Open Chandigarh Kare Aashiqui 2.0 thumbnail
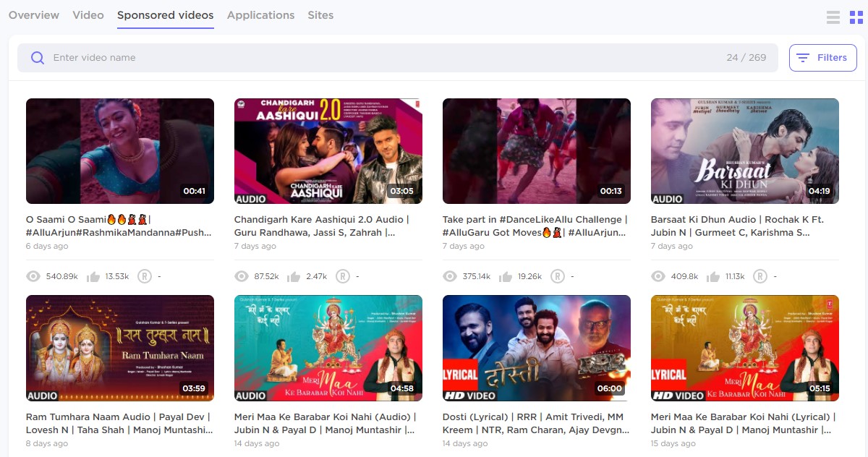The height and width of the screenshot is (457, 868). point(328,151)
